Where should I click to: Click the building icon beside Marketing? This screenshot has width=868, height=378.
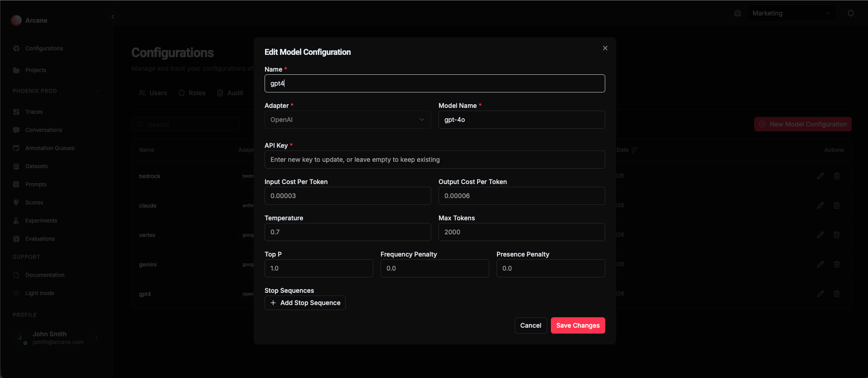pyautogui.click(x=738, y=13)
